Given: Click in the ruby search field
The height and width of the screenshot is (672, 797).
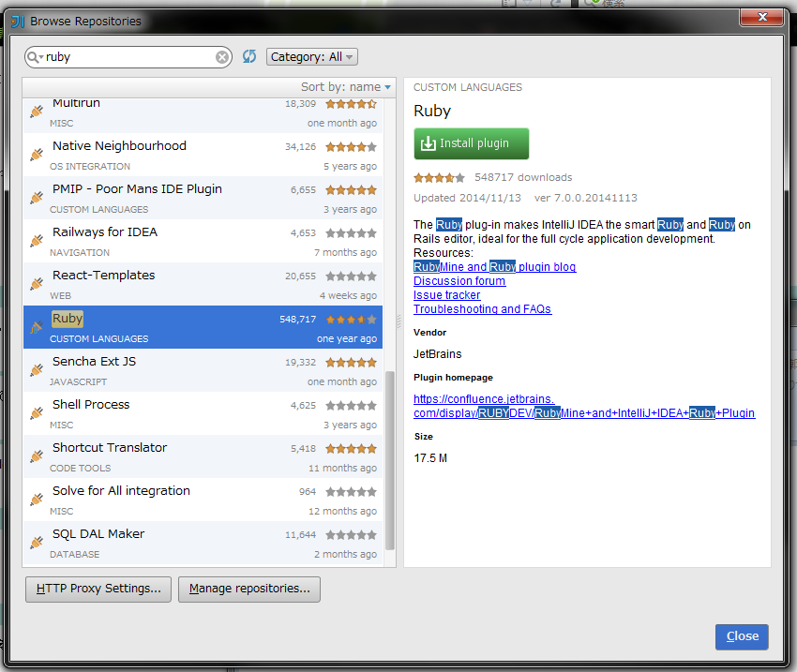Looking at the screenshot, I should point(129,57).
